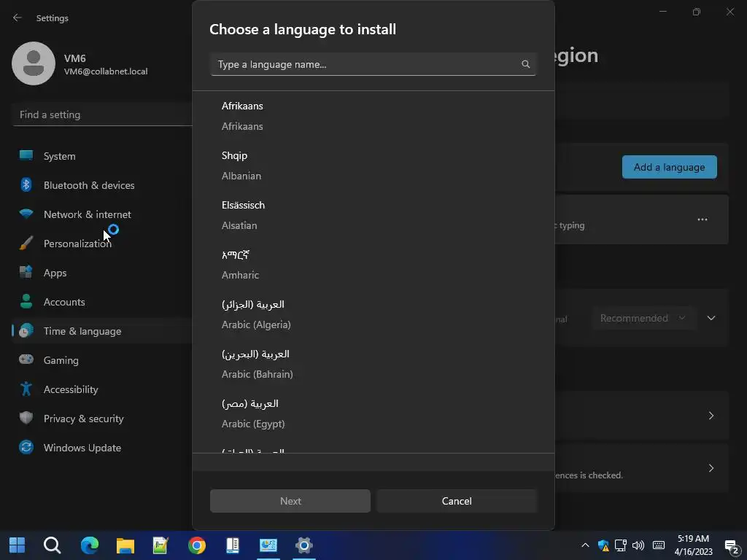The height and width of the screenshot is (560, 747).
Task: Select Afrikaans from language list
Action: [x=373, y=116]
